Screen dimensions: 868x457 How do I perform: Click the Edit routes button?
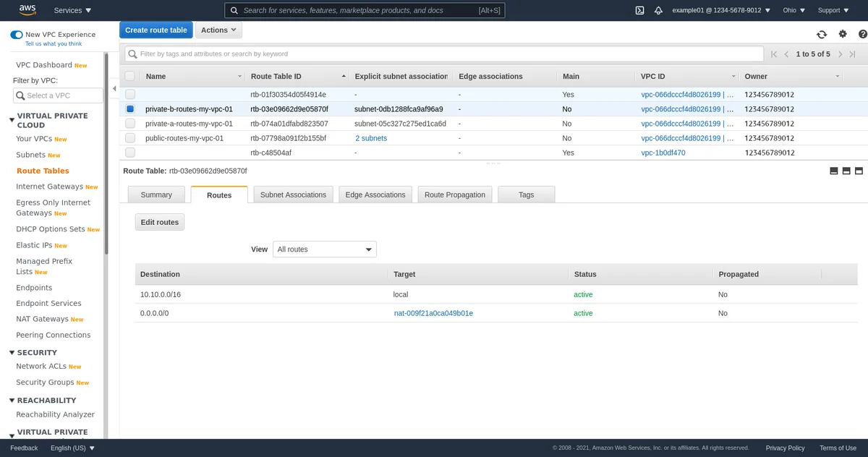pos(159,222)
